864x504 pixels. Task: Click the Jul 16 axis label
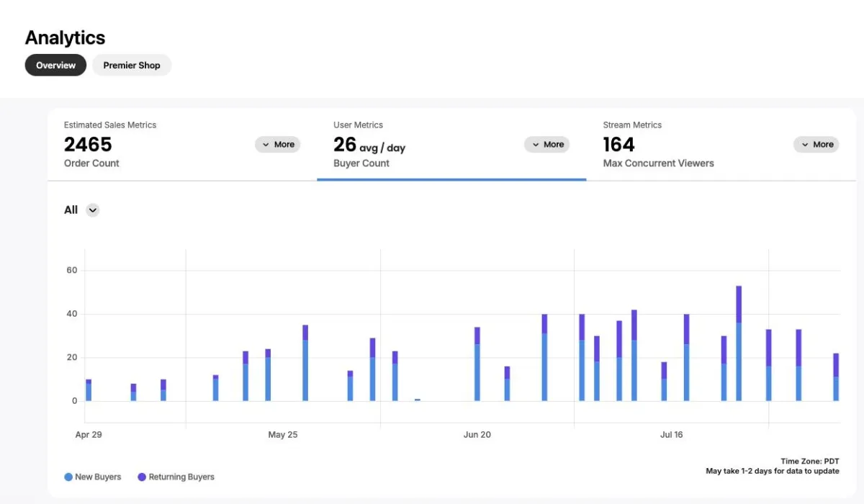671,435
